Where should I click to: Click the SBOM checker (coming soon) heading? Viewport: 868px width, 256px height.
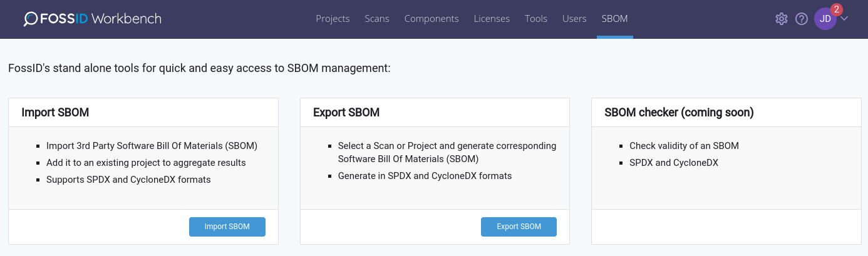click(x=679, y=113)
